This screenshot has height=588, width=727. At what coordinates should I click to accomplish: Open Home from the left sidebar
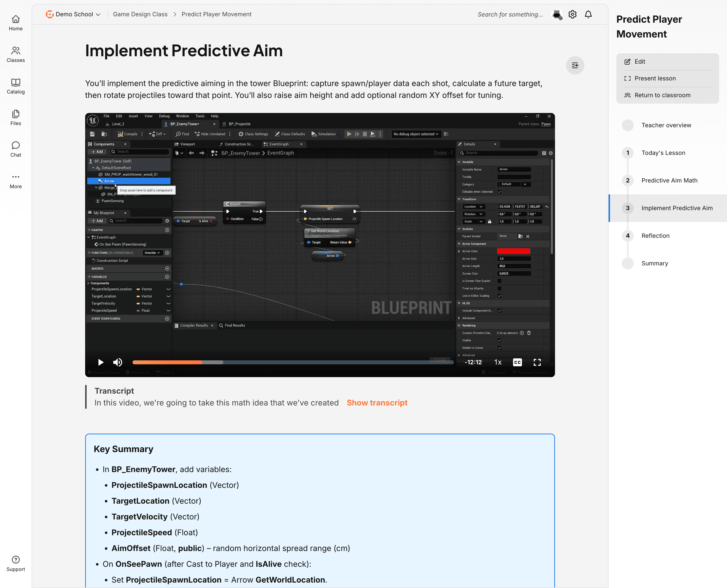click(15, 23)
